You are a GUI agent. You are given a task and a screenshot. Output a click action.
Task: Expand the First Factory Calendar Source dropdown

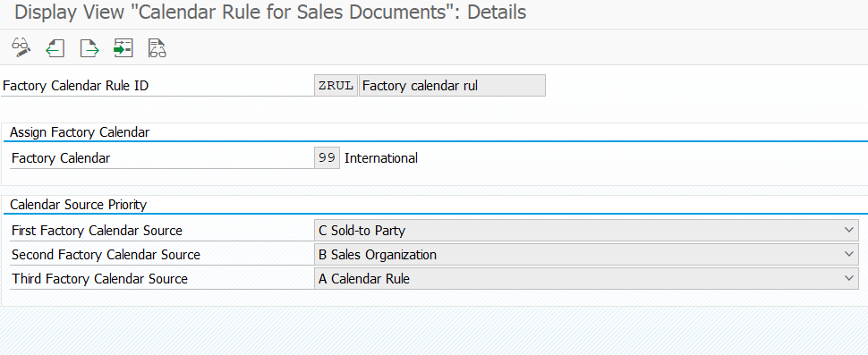click(849, 230)
